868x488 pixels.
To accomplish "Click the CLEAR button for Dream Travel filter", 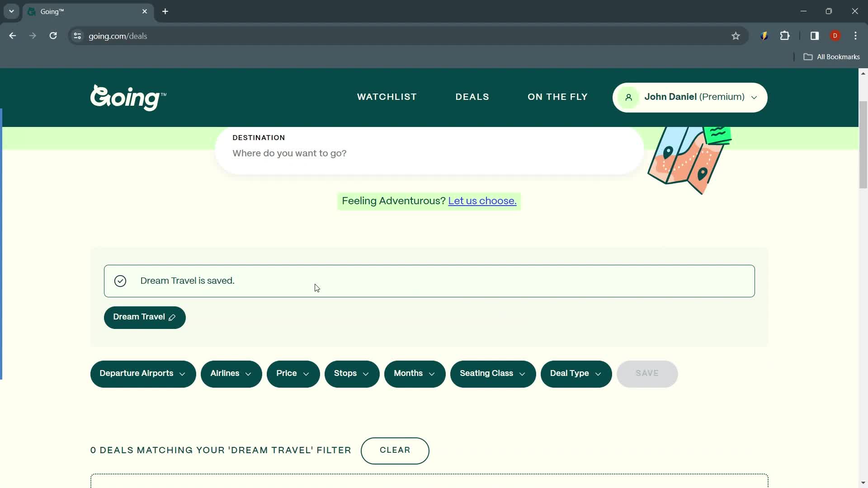I will point(395,450).
